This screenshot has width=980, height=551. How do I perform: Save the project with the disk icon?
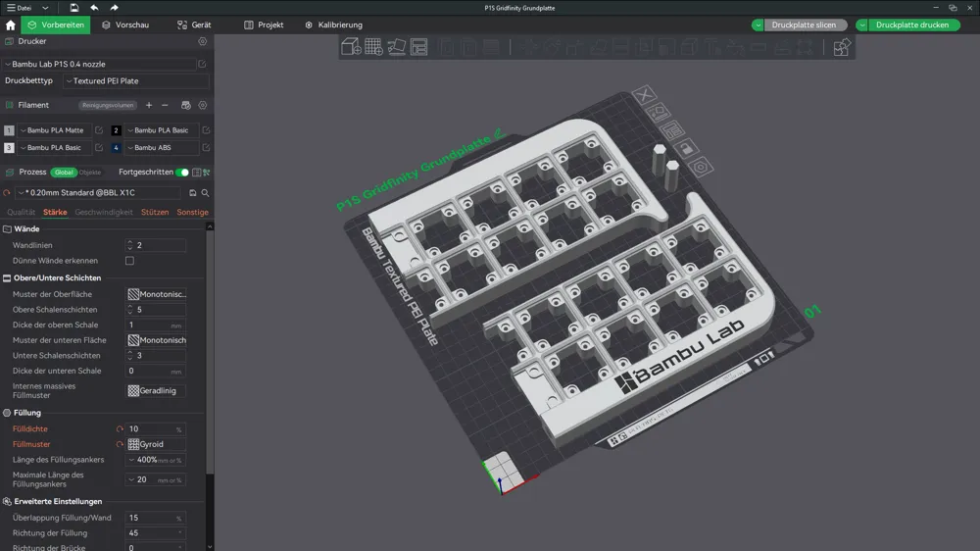(73, 8)
